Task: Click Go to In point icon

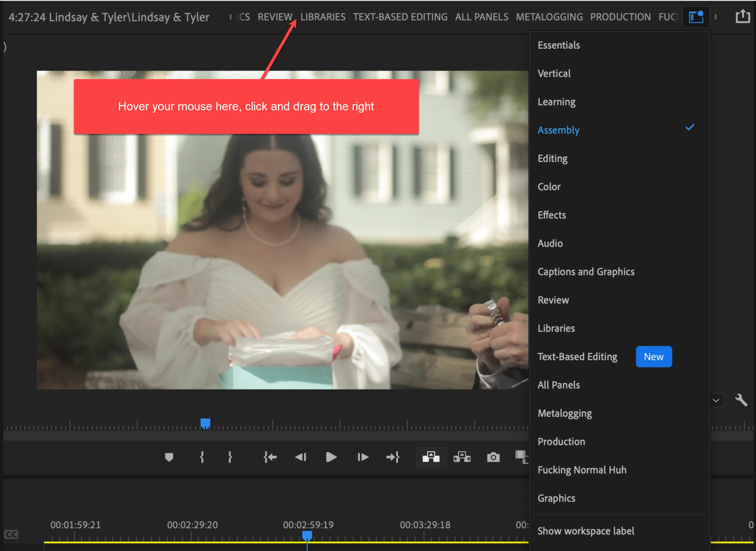Action: point(270,457)
